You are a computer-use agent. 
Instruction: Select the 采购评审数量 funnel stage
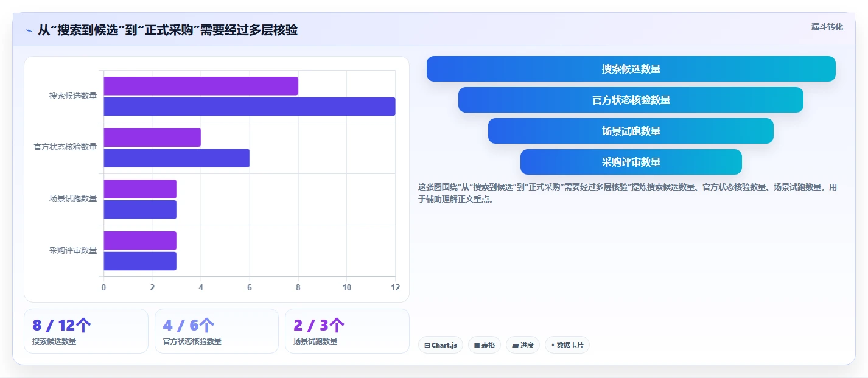pyautogui.click(x=631, y=162)
